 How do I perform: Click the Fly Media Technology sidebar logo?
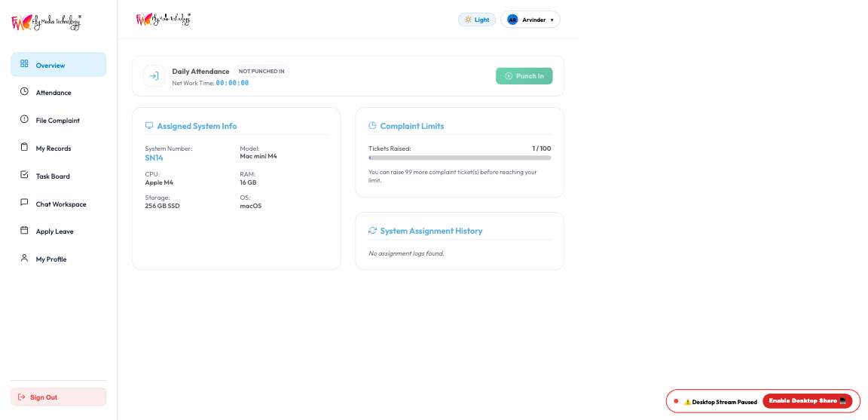tap(47, 23)
